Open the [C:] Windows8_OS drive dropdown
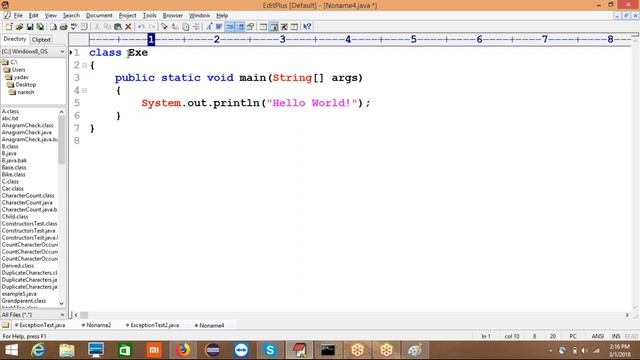The image size is (640, 360). point(62,52)
